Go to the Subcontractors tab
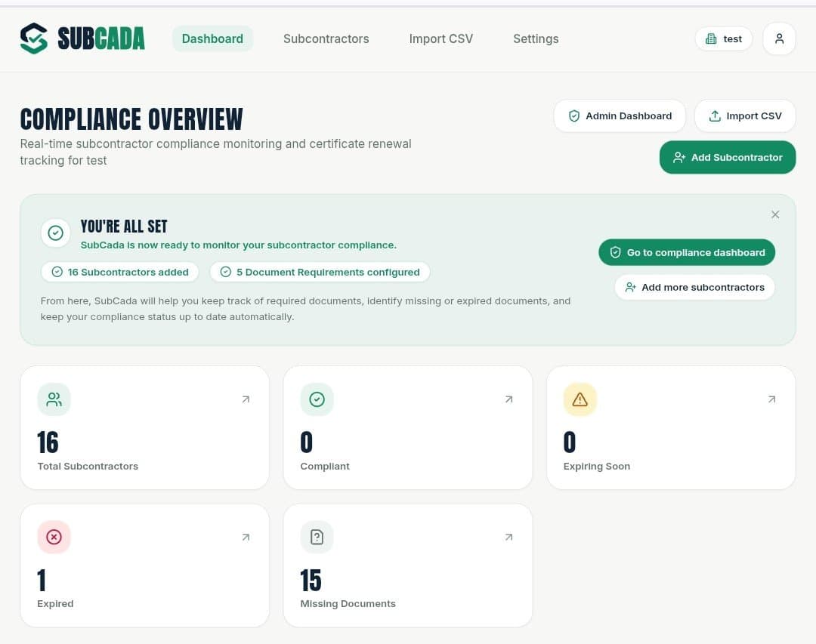The image size is (816, 644). coord(326,39)
